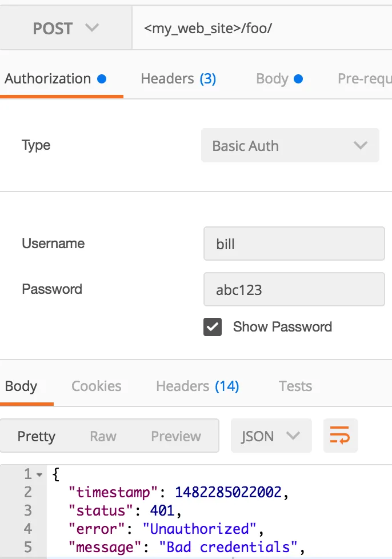Uncheck the Show Password checkbox
The image size is (392, 559).
[x=213, y=327]
